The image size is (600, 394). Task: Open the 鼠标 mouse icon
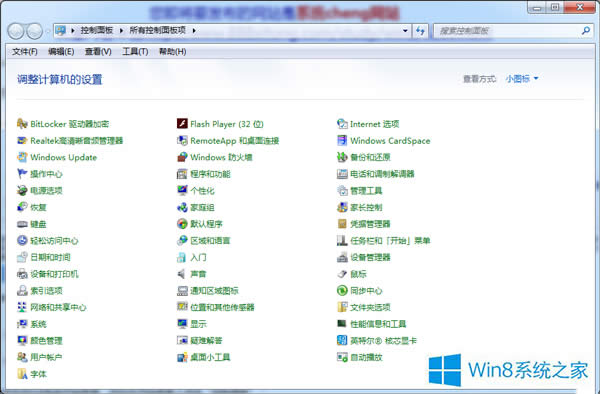pyautogui.click(x=342, y=274)
